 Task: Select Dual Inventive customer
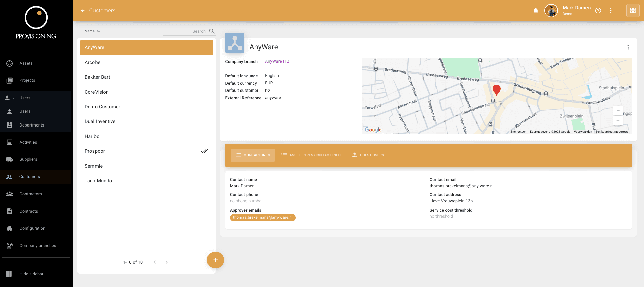(147, 121)
